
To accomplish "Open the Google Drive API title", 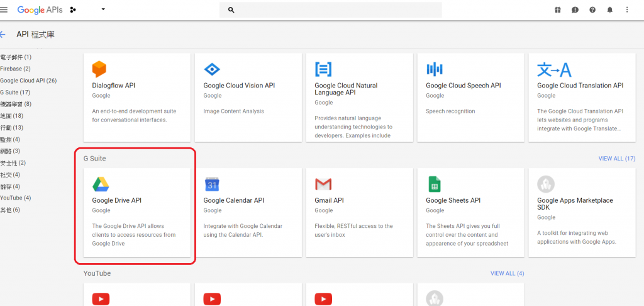I will [x=116, y=201].
